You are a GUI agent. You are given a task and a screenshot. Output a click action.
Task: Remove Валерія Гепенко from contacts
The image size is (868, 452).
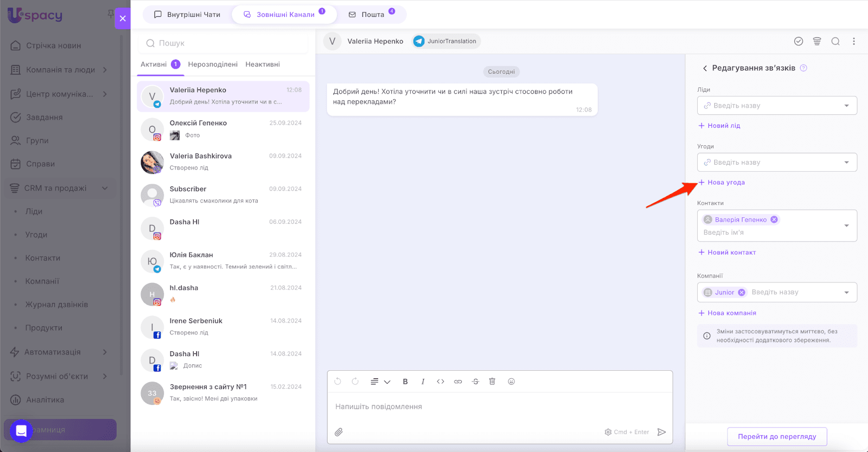[774, 219]
